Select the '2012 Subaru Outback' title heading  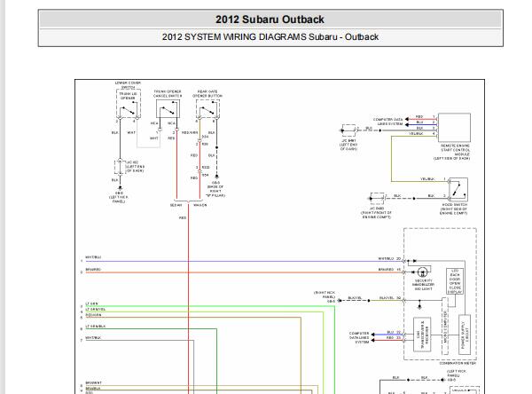click(x=270, y=20)
